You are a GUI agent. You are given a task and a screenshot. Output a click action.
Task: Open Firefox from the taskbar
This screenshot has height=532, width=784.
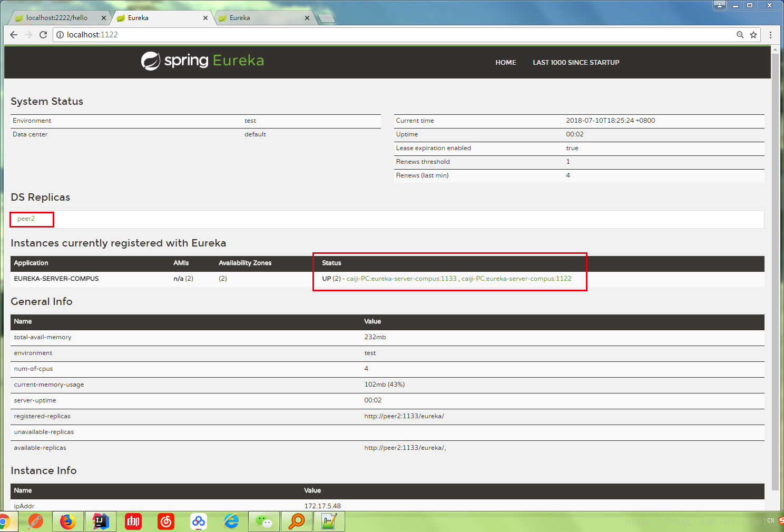[x=68, y=521]
